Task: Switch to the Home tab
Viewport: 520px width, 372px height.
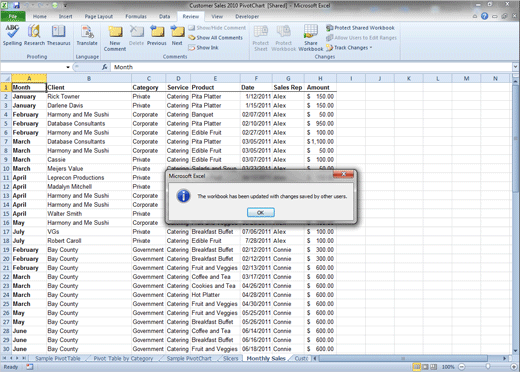Action: click(40, 16)
